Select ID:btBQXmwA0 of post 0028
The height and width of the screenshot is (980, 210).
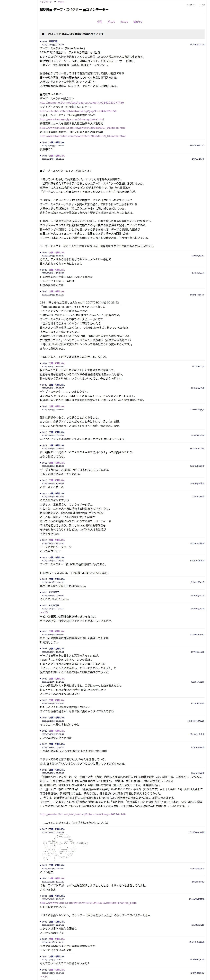tap(197, 832)
